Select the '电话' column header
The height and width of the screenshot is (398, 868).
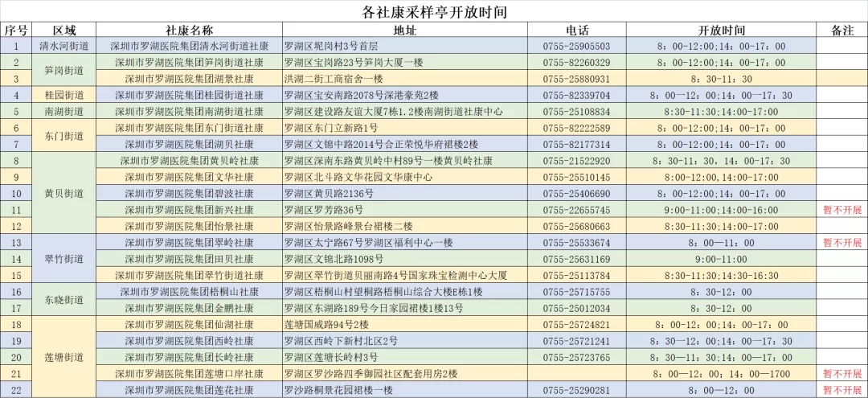coord(577,31)
